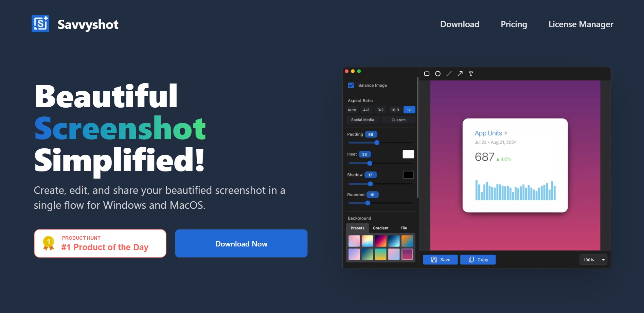Toggle the Balance Image checkbox
Viewport: 644px width, 313px height.
tap(351, 85)
